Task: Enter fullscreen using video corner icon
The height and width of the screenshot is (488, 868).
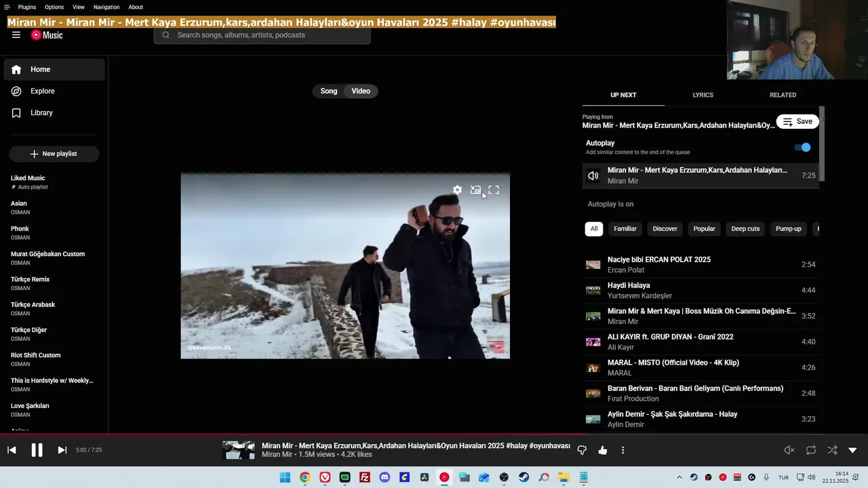Action: tap(494, 190)
